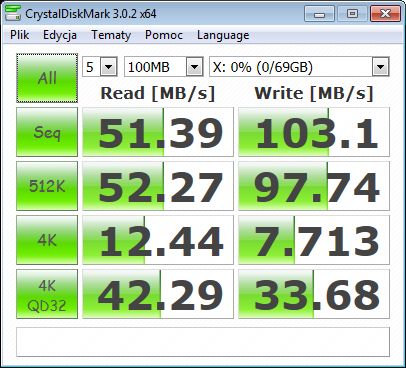Select the 4K QD32 read result 42.29
Screen dimensions: 406x368
tap(158, 294)
